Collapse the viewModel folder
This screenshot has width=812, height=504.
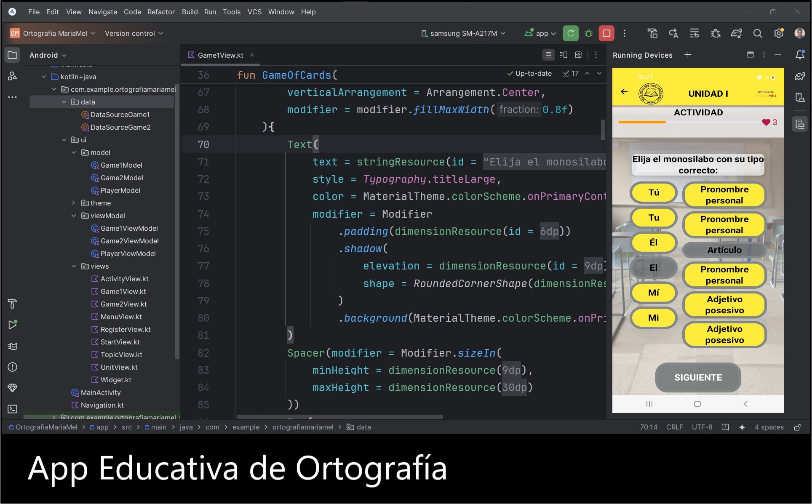pos(74,216)
